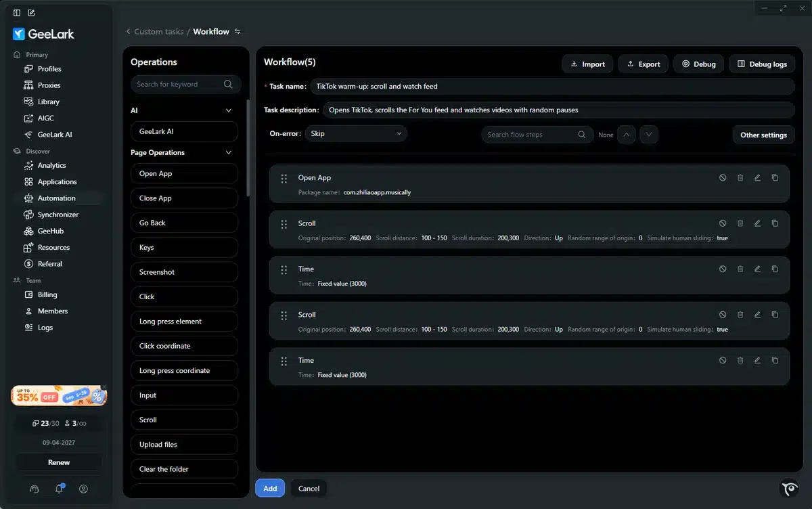Click the Operations panel scrollbar
Image resolution: width=812 pixels, height=509 pixels.
248,149
